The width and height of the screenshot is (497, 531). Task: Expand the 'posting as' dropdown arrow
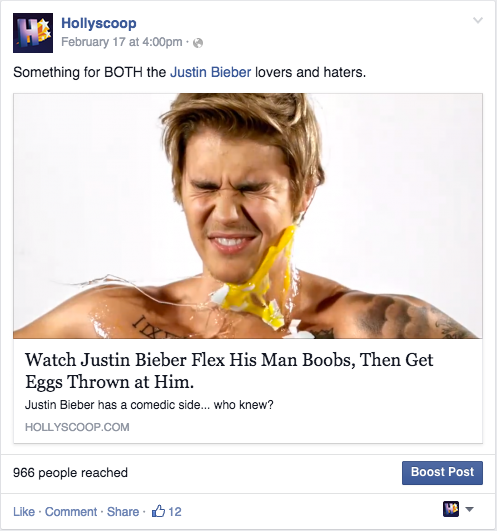[470, 509]
